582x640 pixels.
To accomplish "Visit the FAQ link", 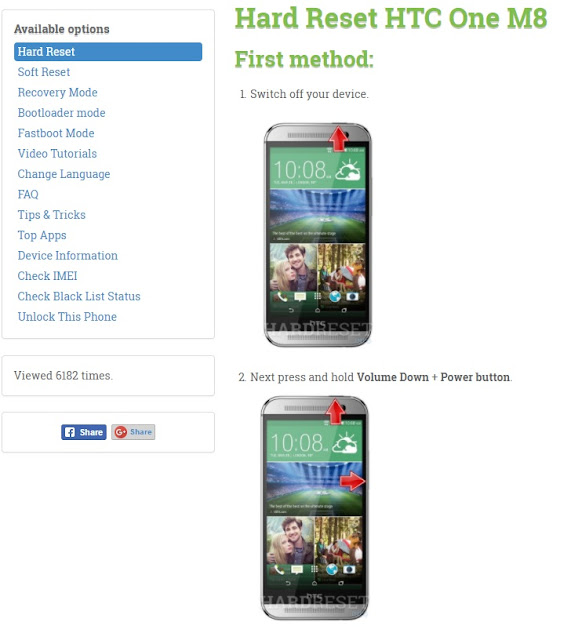I will (x=28, y=194).
